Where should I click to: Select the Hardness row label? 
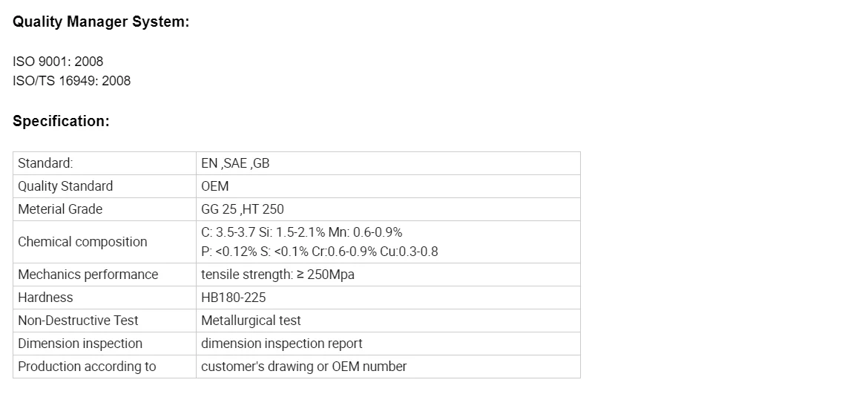click(x=45, y=298)
